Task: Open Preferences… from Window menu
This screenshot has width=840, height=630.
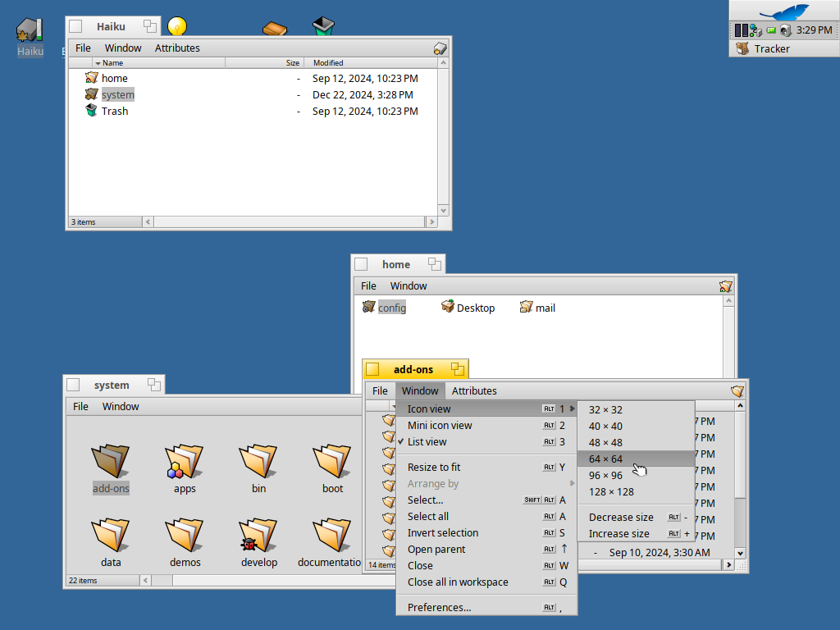Action: [x=486, y=608]
